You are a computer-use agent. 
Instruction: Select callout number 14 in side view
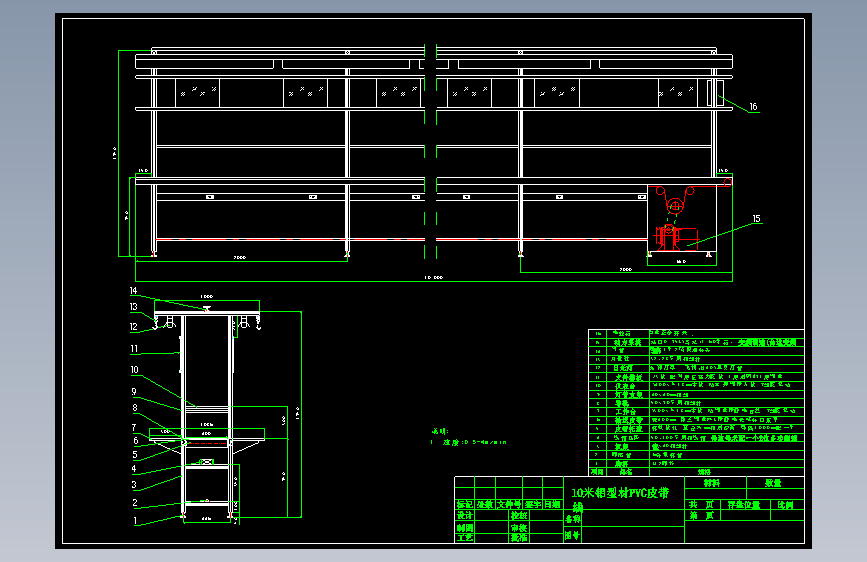[x=133, y=290]
